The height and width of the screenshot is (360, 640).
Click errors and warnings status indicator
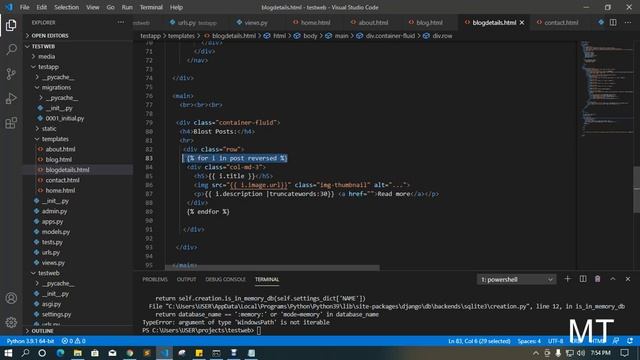click(73, 341)
